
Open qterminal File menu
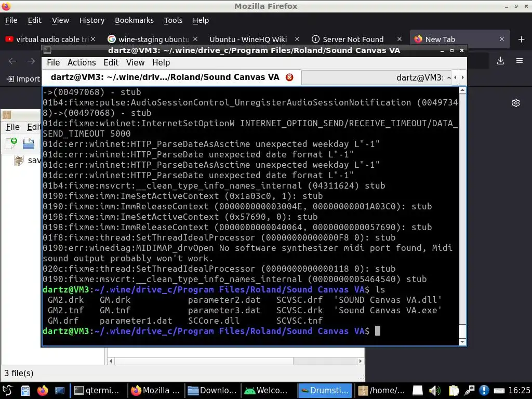(54, 63)
